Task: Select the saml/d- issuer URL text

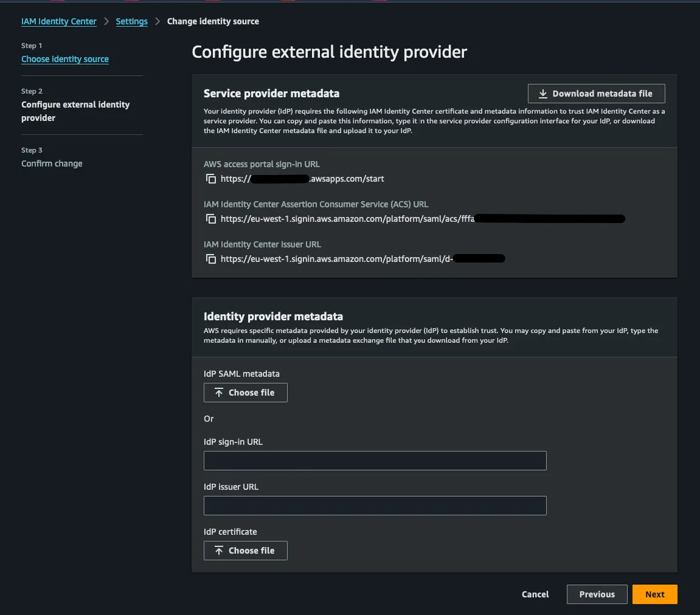Action: pos(362,259)
